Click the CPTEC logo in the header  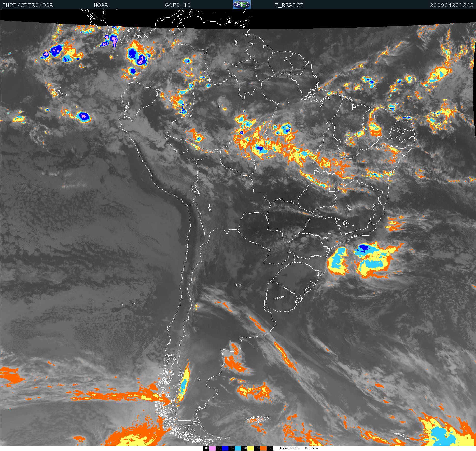point(242,5)
